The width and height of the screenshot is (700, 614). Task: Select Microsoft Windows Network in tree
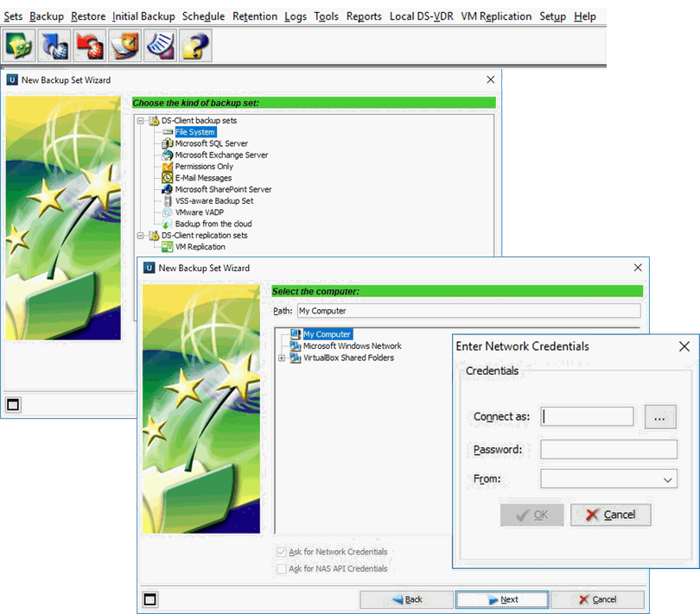click(x=353, y=345)
